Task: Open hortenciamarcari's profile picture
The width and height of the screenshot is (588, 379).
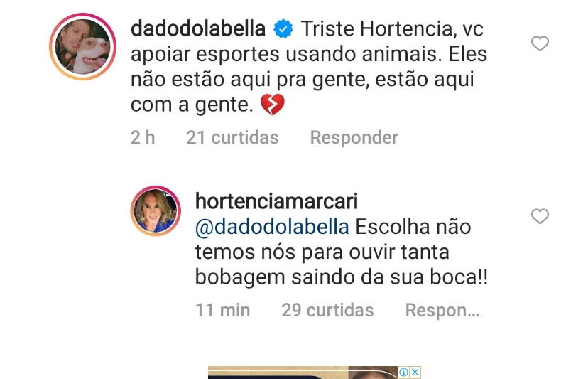Action: (x=156, y=211)
